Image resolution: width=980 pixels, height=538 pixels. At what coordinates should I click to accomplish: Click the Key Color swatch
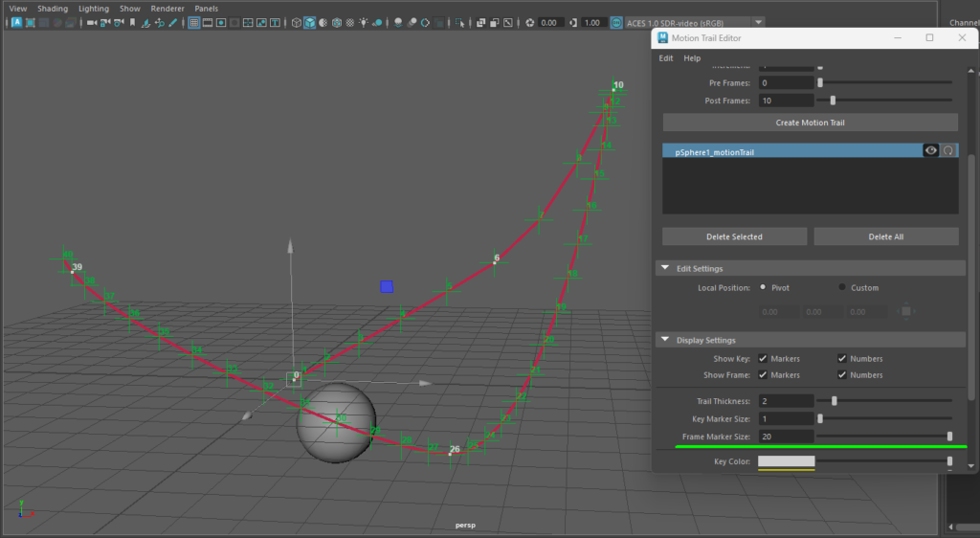point(786,461)
